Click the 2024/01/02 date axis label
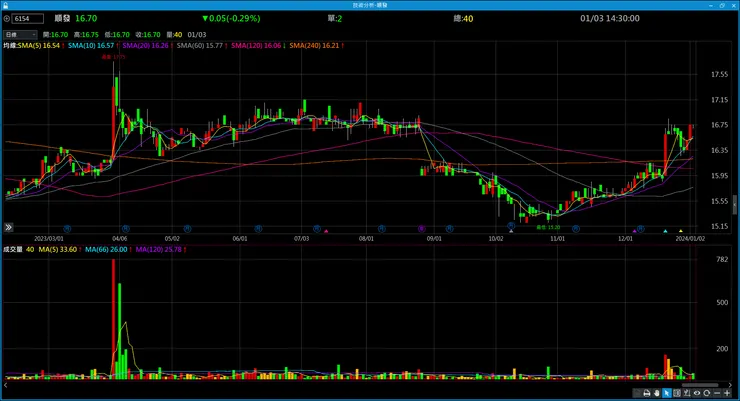This screenshot has height=401, width=740. [690, 239]
